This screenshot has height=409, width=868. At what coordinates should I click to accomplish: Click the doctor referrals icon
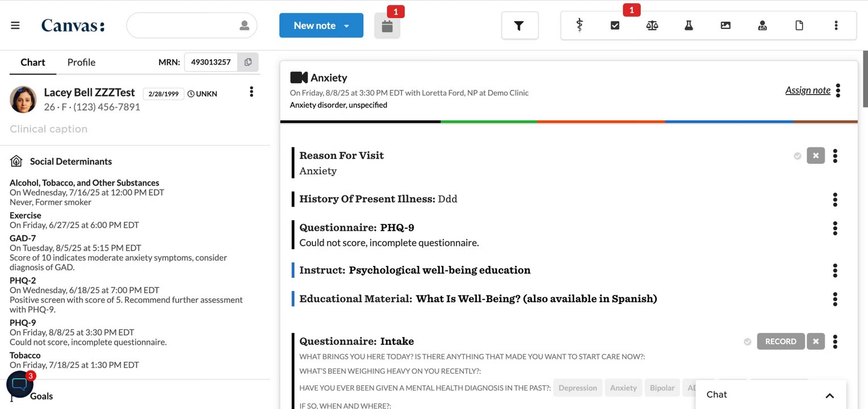pyautogui.click(x=762, y=26)
